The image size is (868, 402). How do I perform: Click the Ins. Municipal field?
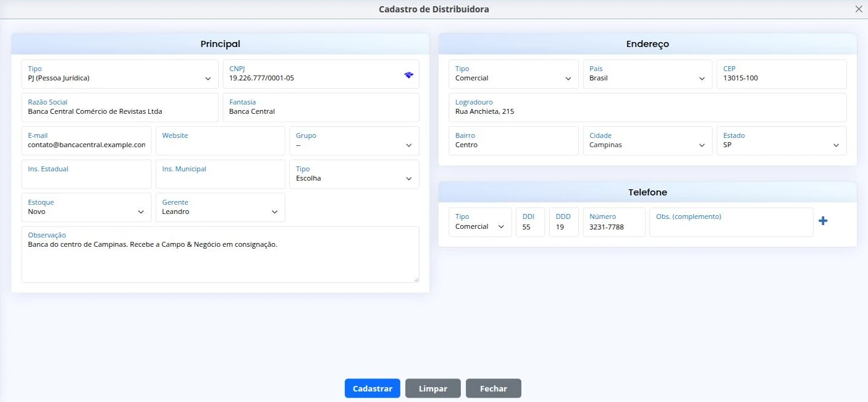point(221,174)
